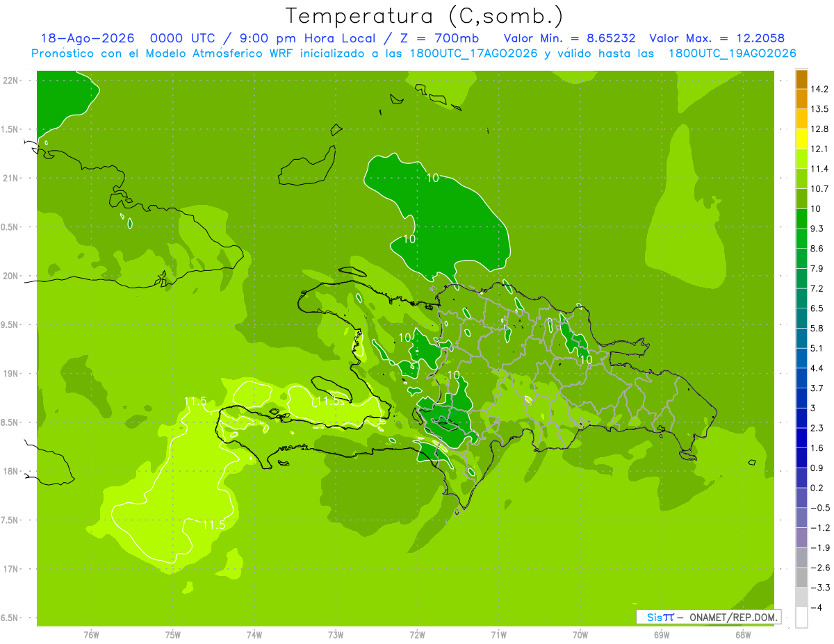Click the -3.3 color scale value
The width and height of the screenshot is (834, 644).
[x=820, y=588]
